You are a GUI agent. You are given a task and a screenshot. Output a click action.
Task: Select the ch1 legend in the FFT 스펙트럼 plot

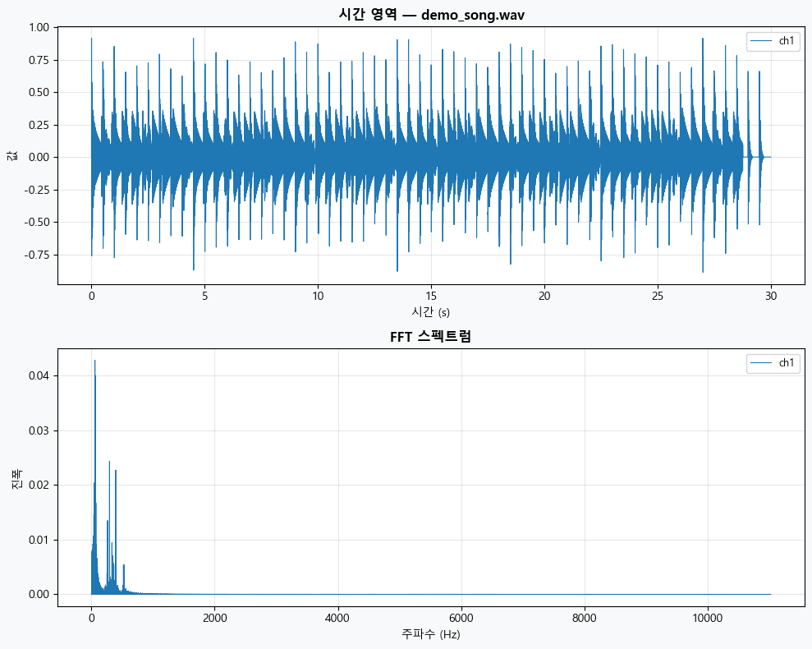[773, 363]
